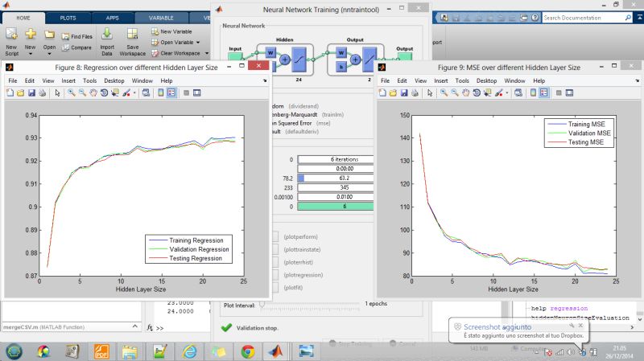Viewport: 644px width, 361px height.
Task: Activate Zoom In tool in Figure 8
Action: coord(72,93)
